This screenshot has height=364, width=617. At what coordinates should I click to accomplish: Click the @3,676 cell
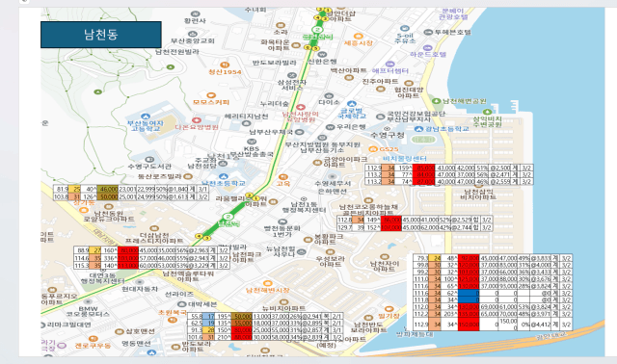(540, 279)
